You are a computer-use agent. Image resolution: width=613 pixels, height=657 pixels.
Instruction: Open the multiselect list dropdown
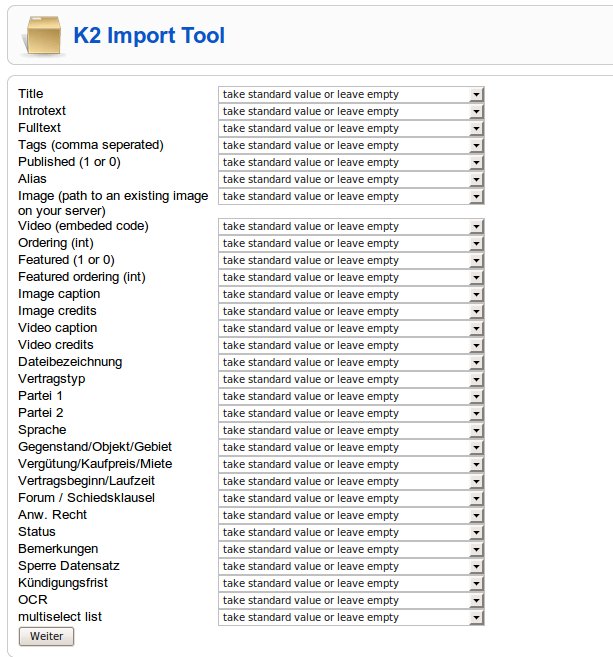point(351,617)
